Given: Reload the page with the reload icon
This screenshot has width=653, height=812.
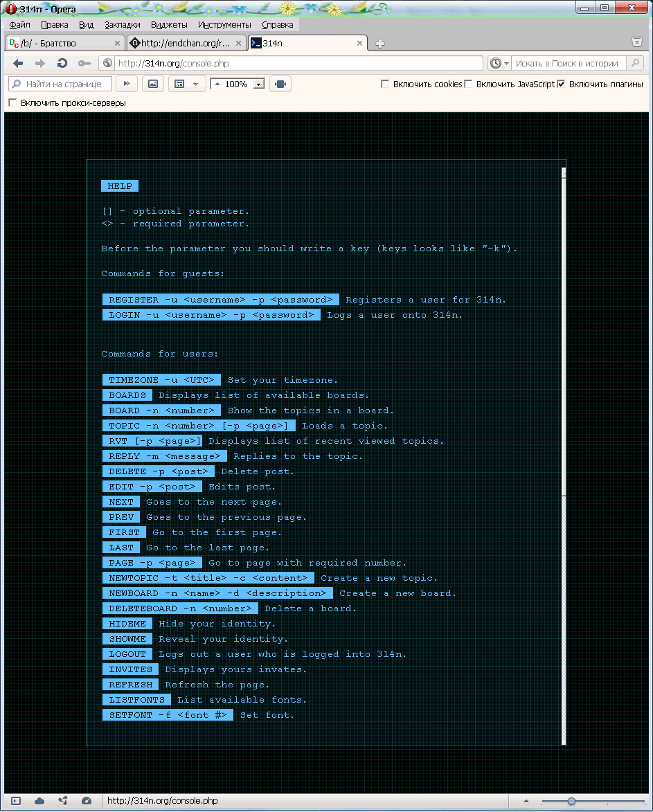Looking at the screenshot, I should pyautogui.click(x=62, y=63).
